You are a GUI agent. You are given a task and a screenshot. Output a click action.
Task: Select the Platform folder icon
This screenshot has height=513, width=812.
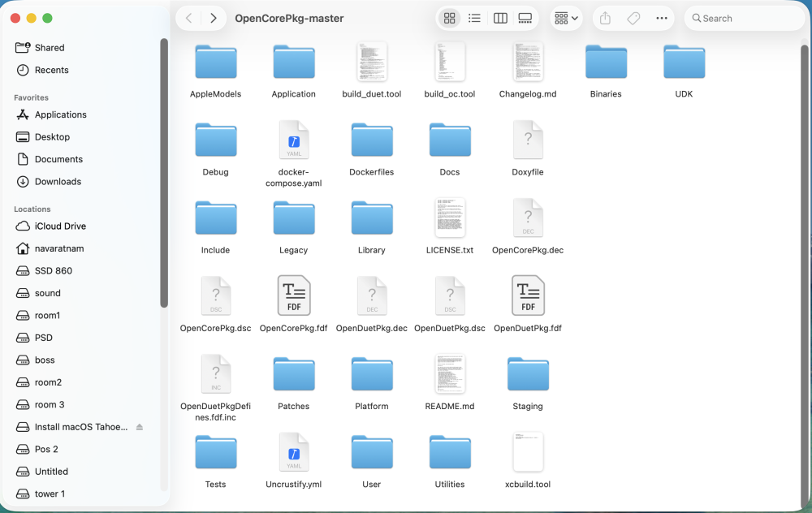(372, 374)
